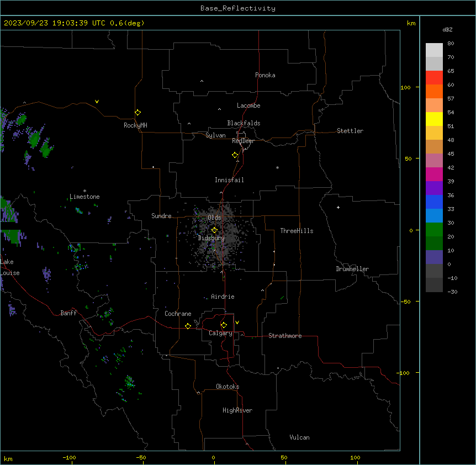Click the Base_Reflectivity title
Screen dimensions: 476x465
pyautogui.click(x=238, y=8)
